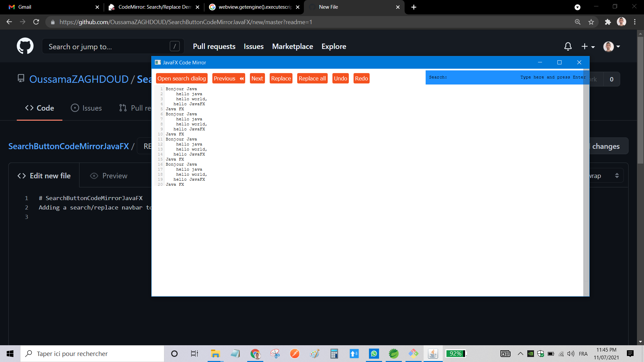644x362 pixels.
Task: Select the Issues tab of the repository
Action: [x=86, y=108]
